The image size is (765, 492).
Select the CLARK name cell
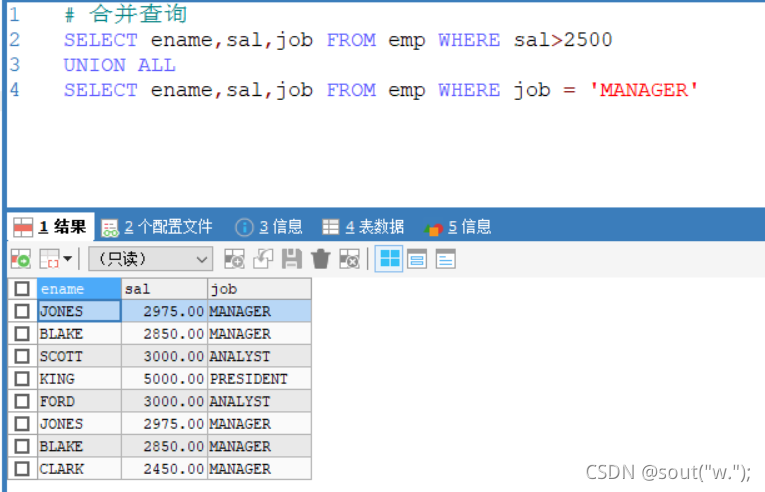tap(79, 469)
